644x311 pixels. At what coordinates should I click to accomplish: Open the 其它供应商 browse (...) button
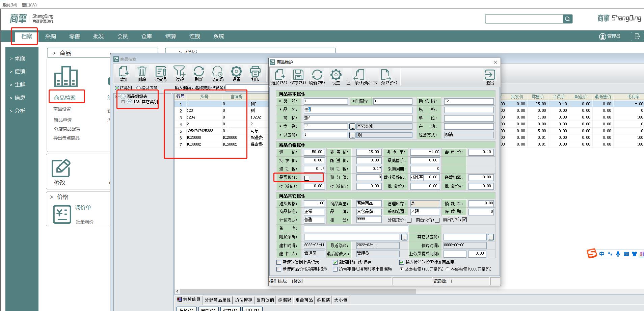[x=491, y=237]
